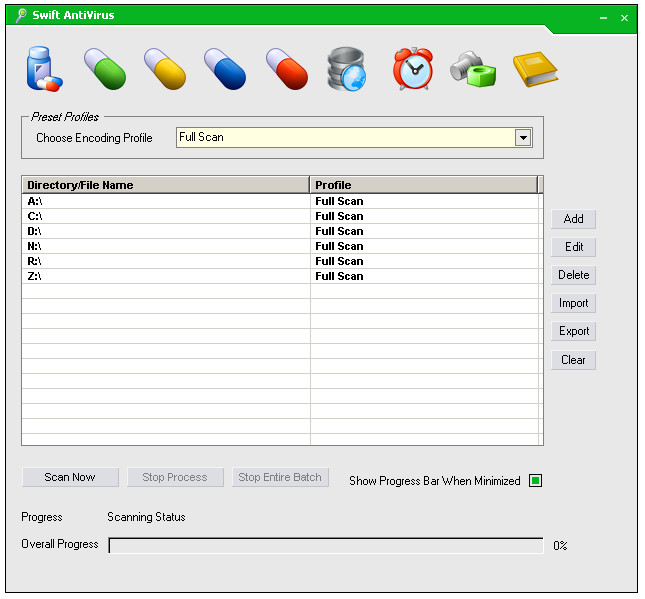This screenshot has height=599, width=645.
Task: Close the Swift AntiVirus window
Action: [x=624, y=18]
